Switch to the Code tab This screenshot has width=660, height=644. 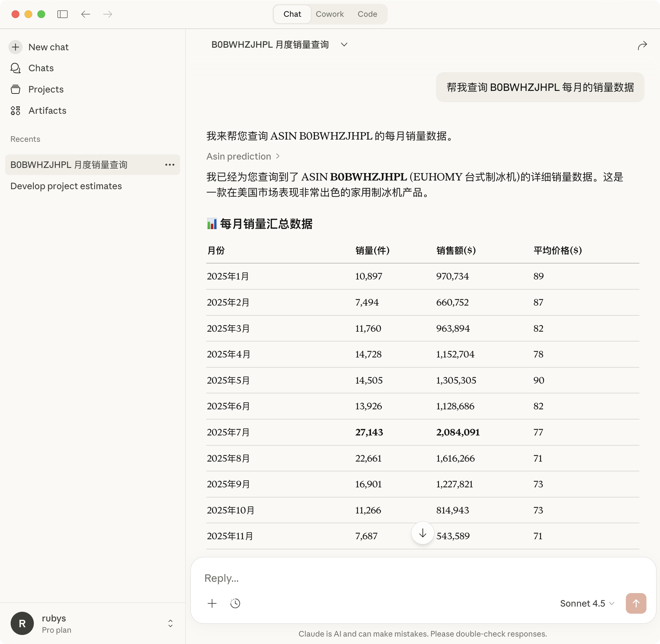pos(367,14)
